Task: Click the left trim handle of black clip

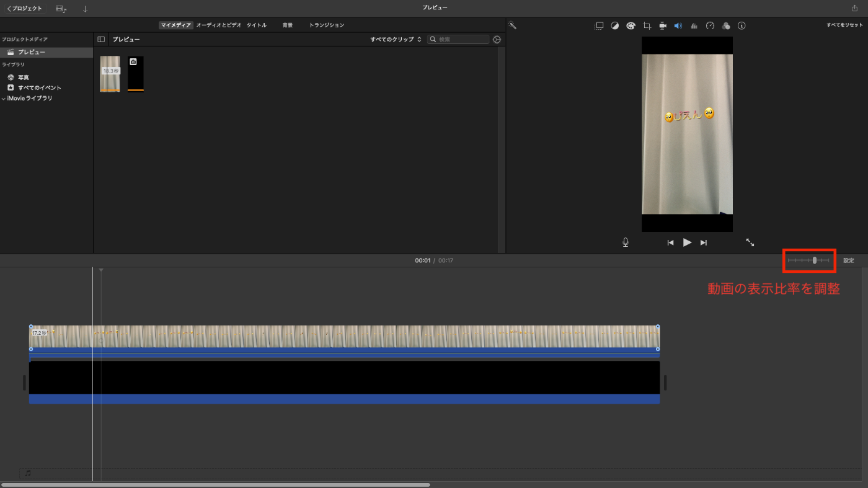Action: coord(25,383)
